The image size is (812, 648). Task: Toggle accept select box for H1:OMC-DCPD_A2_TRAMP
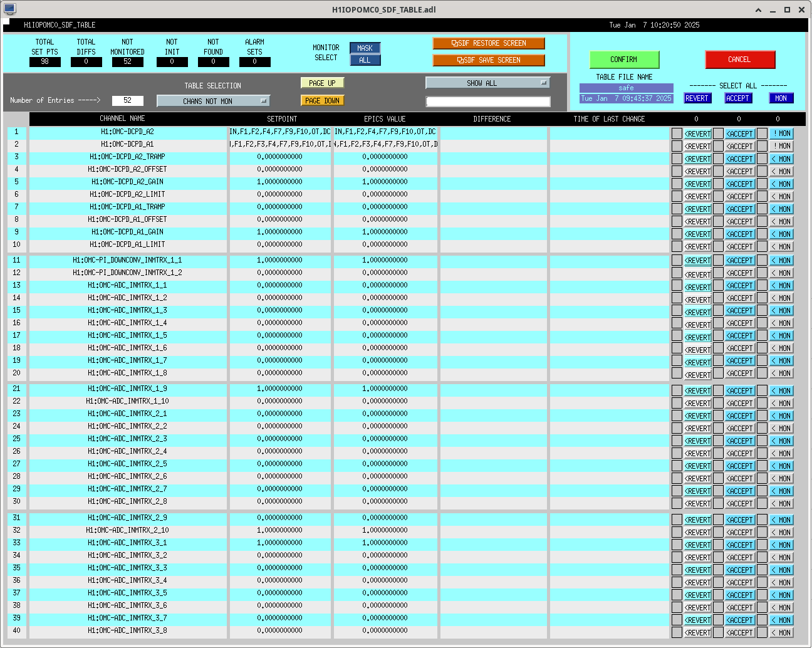tap(719, 159)
